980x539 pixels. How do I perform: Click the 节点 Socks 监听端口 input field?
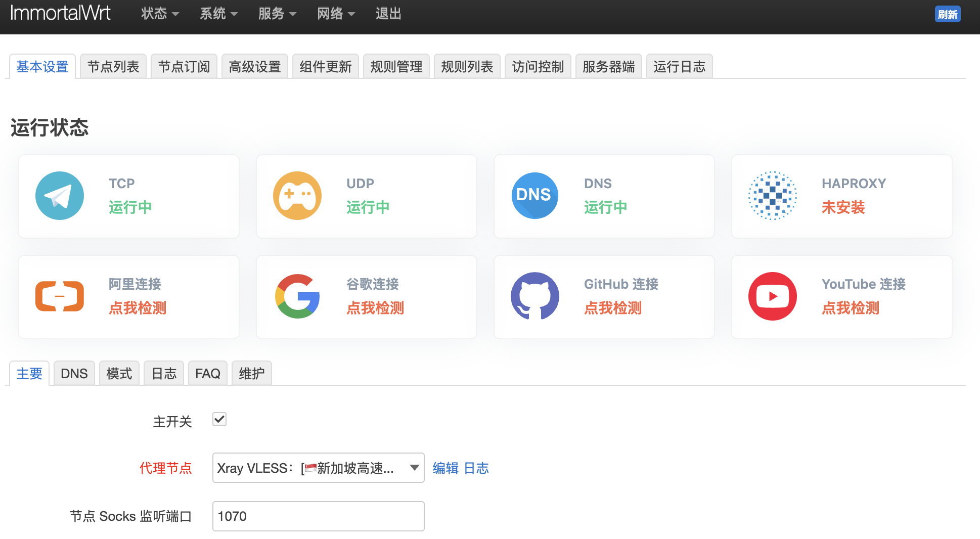[319, 516]
